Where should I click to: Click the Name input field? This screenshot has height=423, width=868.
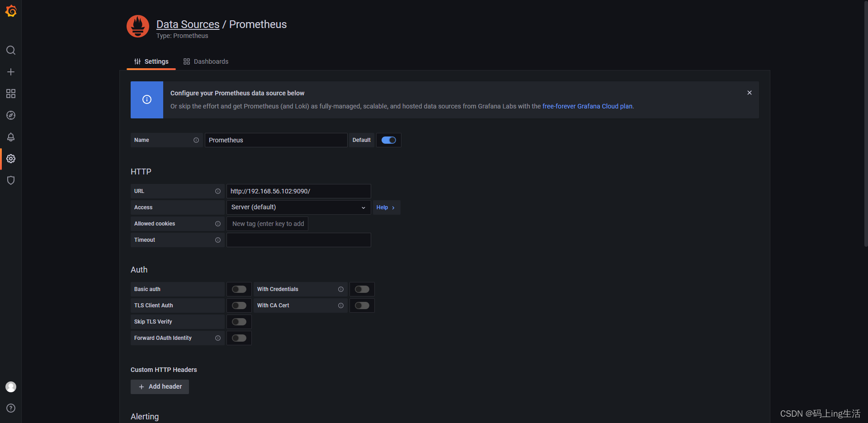[276, 140]
